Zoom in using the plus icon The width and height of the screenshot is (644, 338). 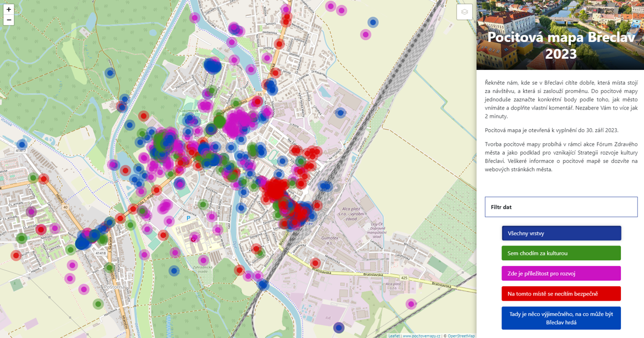[x=9, y=10]
